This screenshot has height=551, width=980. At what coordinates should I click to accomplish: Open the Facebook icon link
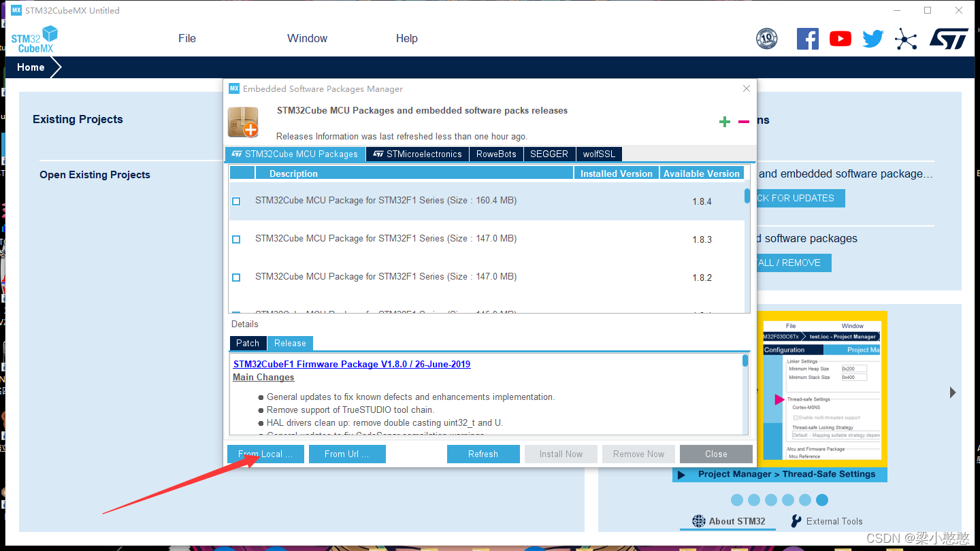point(808,39)
